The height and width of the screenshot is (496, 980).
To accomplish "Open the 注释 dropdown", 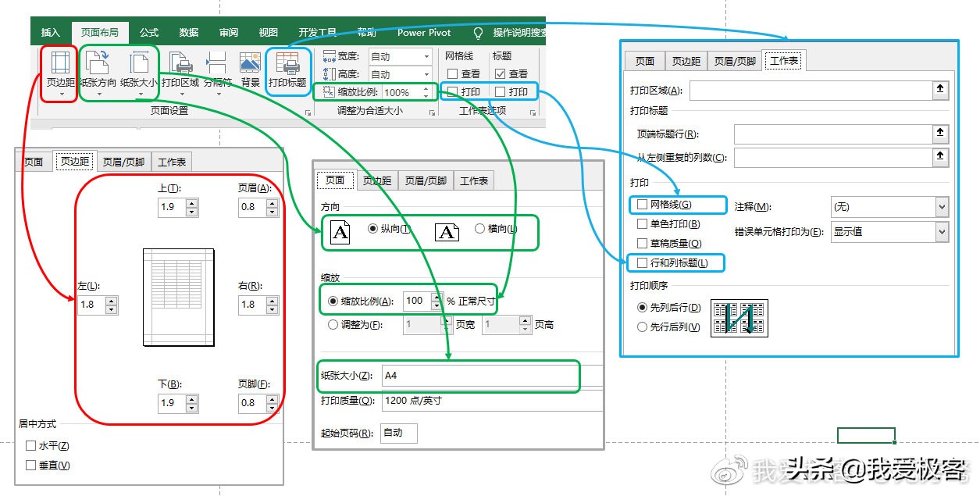I will point(942,206).
